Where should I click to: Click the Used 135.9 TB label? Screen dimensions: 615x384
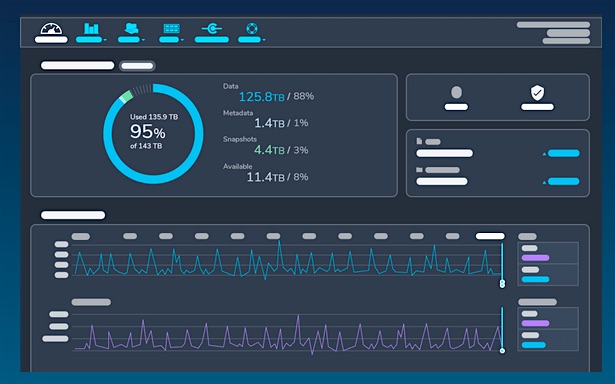pyautogui.click(x=154, y=117)
